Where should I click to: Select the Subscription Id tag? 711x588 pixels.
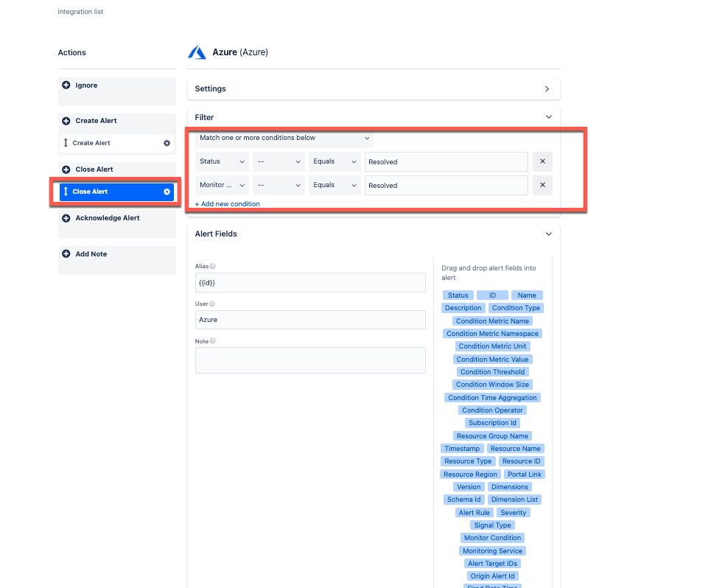pyautogui.click(x=492, y=423)
